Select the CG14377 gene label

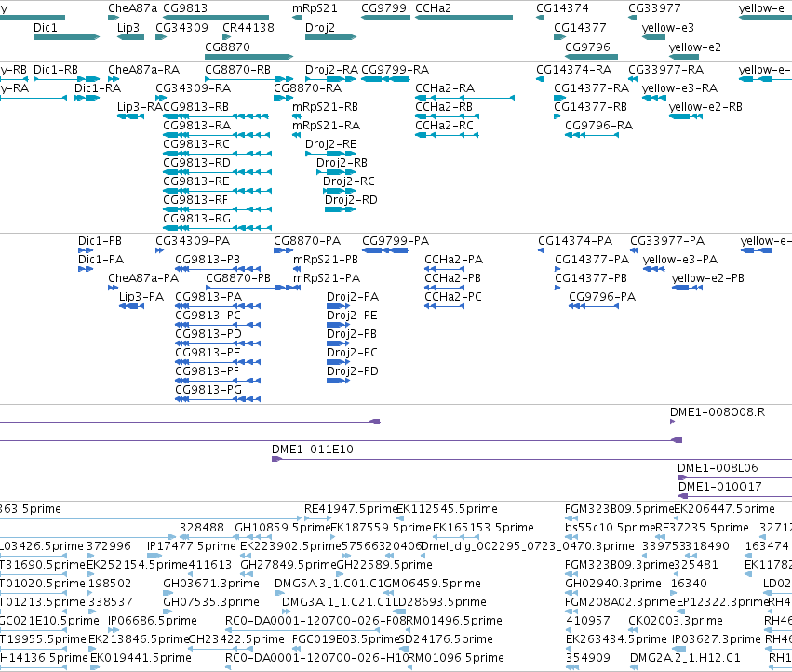coord(580,28)
